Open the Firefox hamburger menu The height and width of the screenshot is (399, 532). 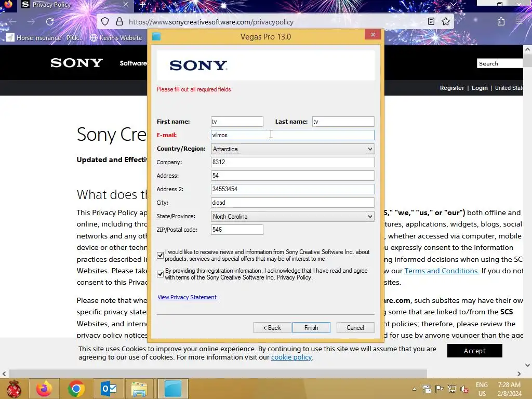pyautogui.click(x=519, y=22)
